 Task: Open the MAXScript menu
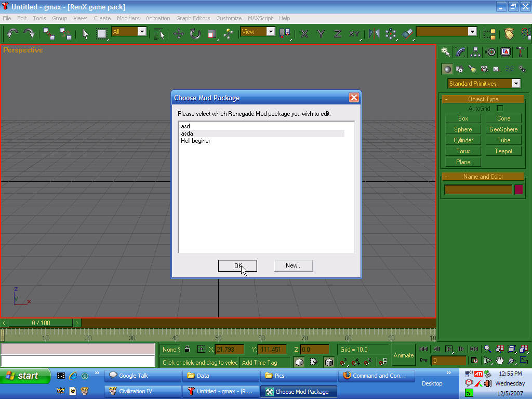[x=260, y=18]
